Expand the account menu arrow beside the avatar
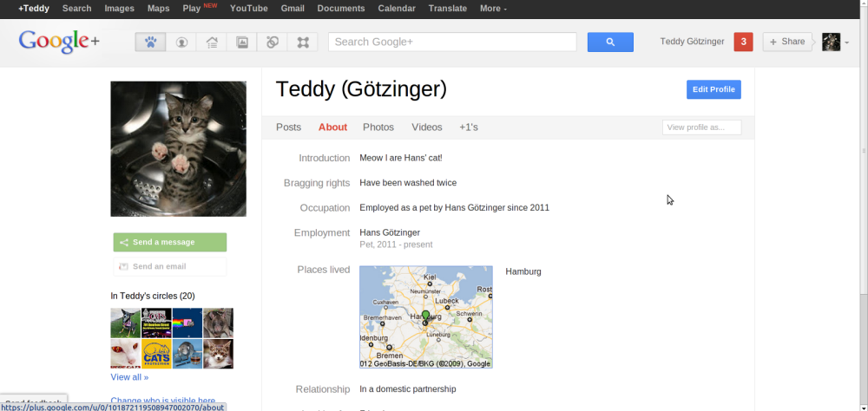The width and height of the screenshot is (868, 411). click(x=846, y=42)
